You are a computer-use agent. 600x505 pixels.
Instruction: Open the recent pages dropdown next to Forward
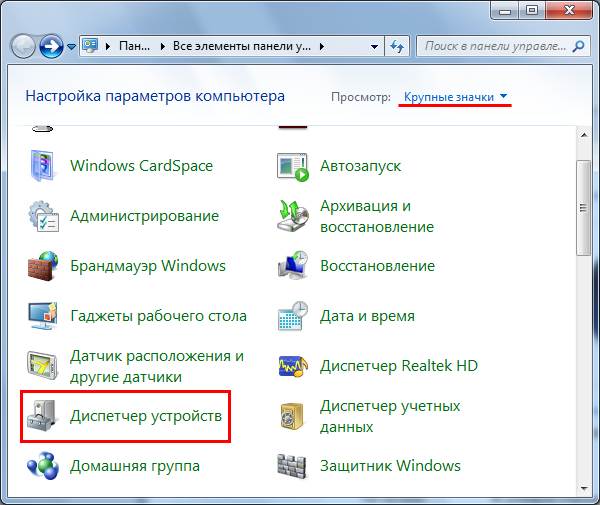pos(71,46)
